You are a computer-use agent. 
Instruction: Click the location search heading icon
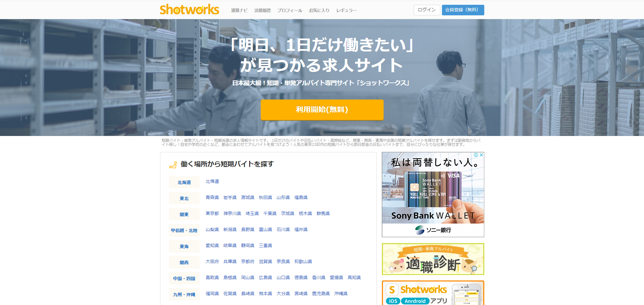pyautogui.click(x=173, y=165)
